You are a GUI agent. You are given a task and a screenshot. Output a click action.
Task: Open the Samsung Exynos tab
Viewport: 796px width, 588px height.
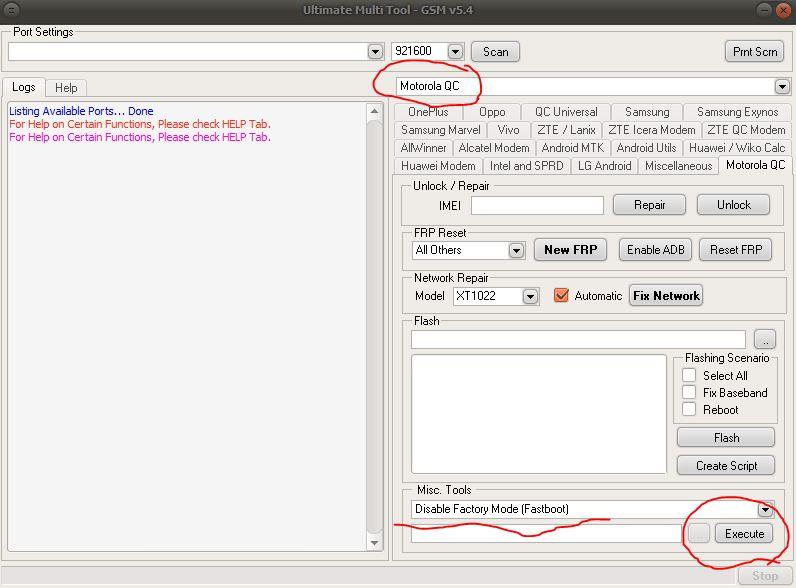tap(737, 112)
